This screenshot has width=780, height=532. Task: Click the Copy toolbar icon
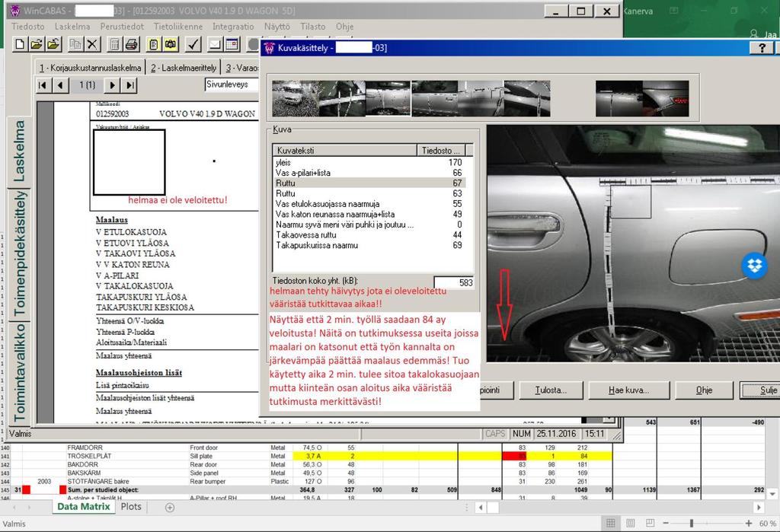[x=75, y=44]
